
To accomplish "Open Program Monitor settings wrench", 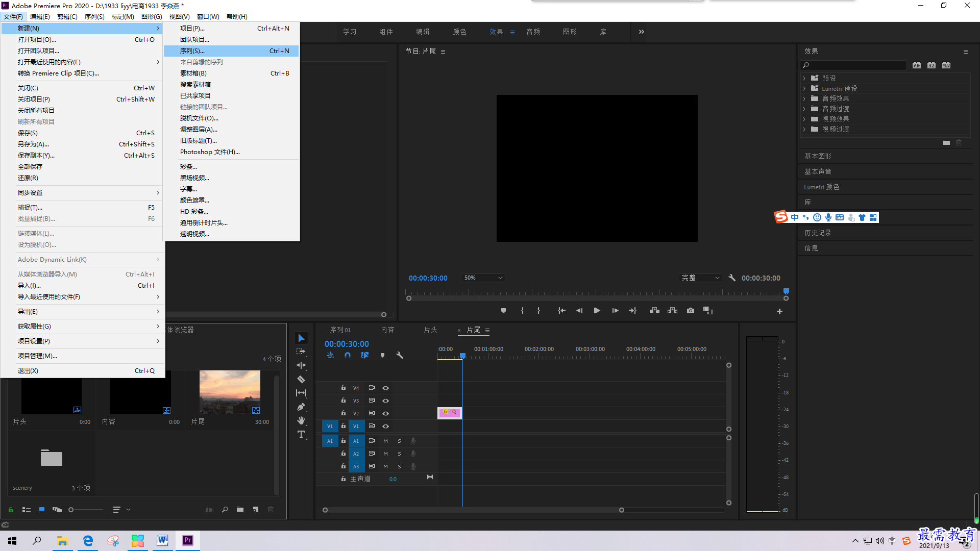I will point(732,278).
